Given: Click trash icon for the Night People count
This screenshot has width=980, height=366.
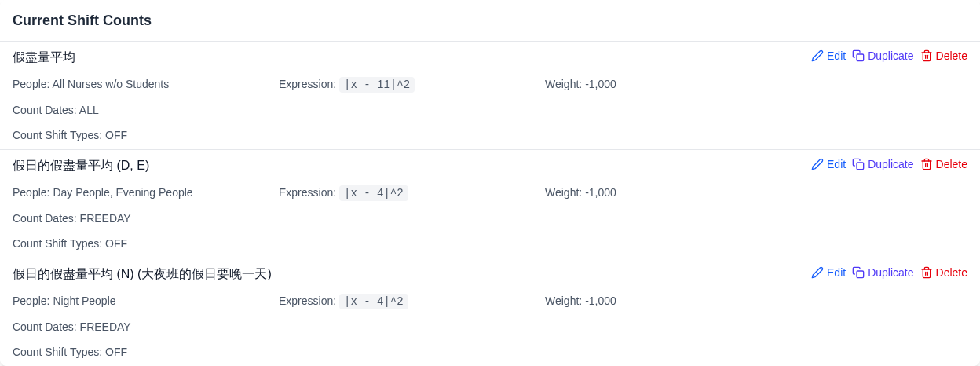Looking at the screenshot, I should 927,273.
